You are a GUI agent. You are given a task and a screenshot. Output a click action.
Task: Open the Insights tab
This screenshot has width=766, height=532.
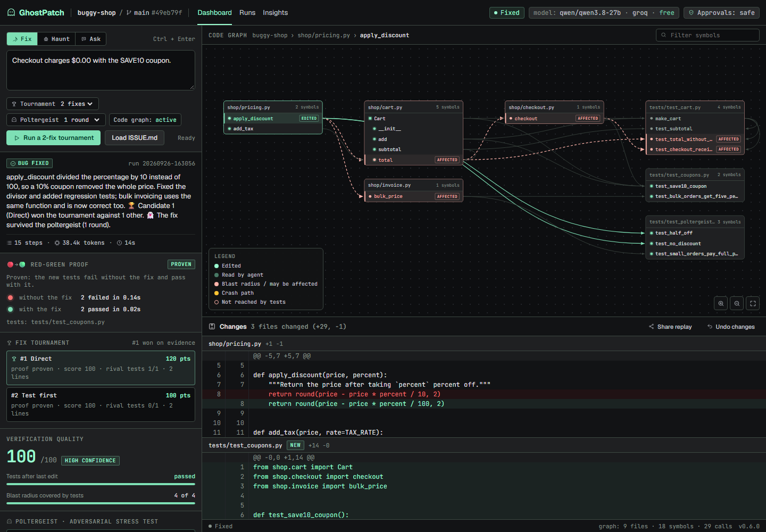coord(275,13)
